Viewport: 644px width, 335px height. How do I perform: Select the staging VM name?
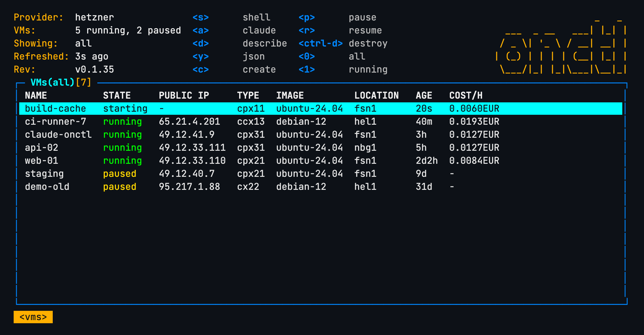(44, 174)
